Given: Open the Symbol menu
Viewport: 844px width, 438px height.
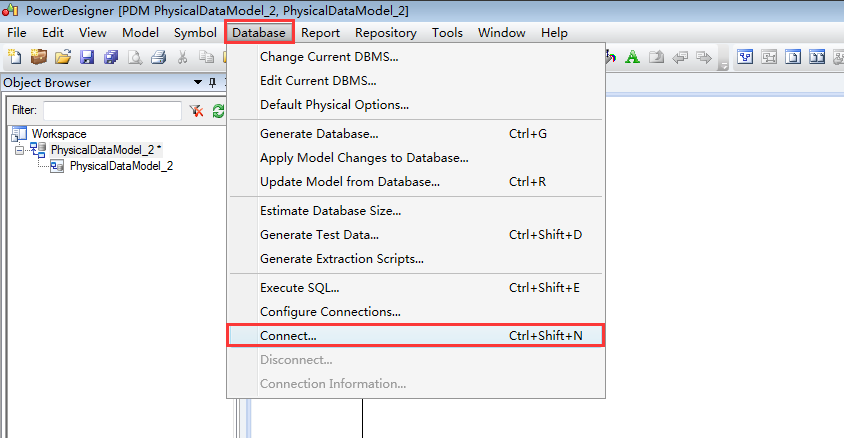Looking at the screenshot, I should [195, 33].
